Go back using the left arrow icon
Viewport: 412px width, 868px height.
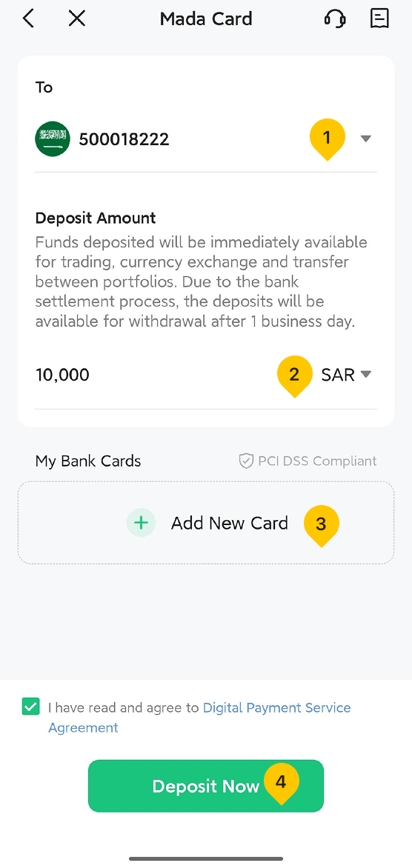coord(28,19)
